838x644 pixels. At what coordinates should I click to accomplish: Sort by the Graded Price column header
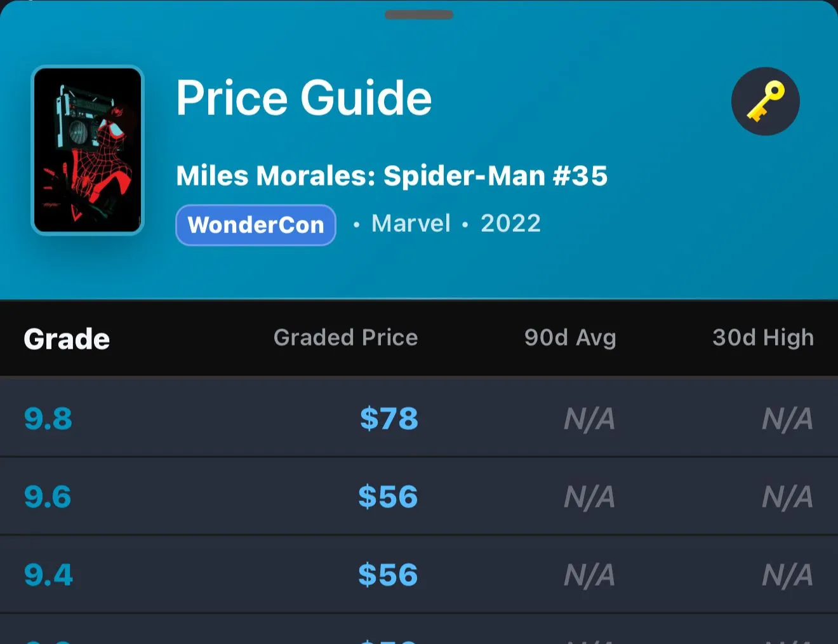point(345,337)
